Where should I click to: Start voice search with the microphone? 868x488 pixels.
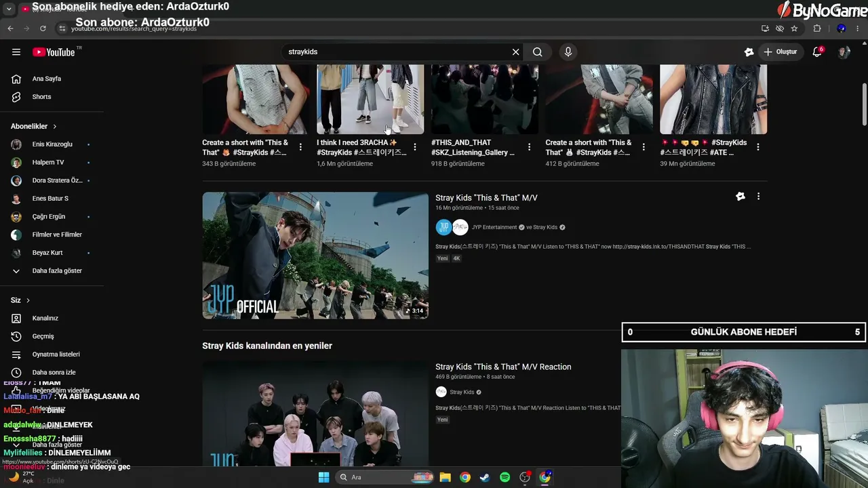[568, 52]
